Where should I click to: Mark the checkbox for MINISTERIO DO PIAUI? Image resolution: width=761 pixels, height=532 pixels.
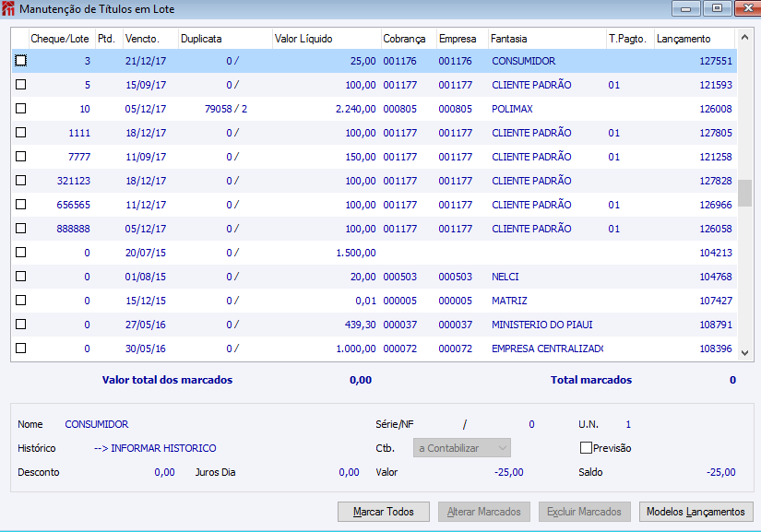(x=21, y=325)
